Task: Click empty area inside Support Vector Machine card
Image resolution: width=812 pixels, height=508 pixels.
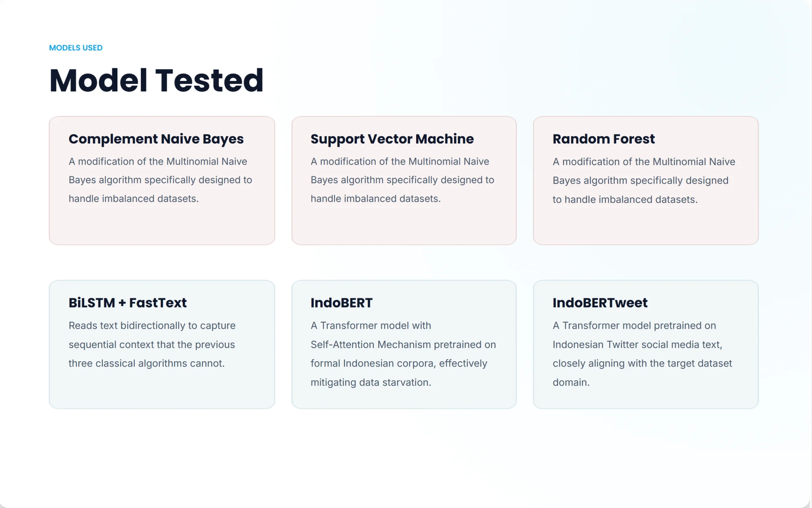Action: [404, 226]
